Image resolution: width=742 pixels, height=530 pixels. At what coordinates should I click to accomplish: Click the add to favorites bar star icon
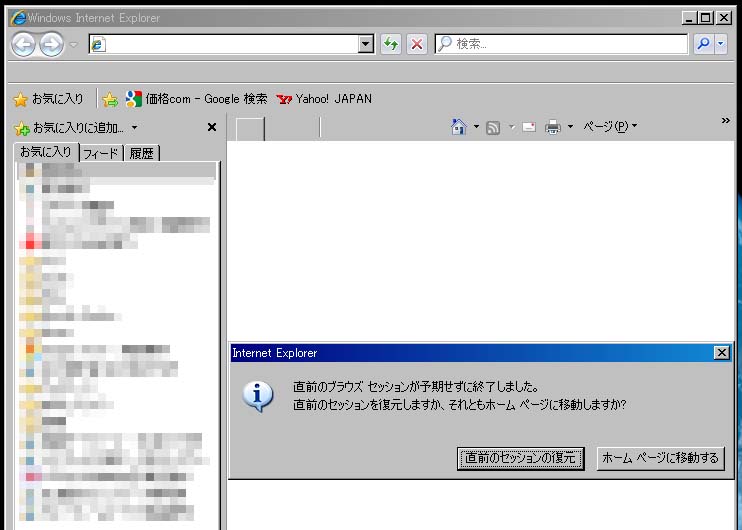coord(110,99)
